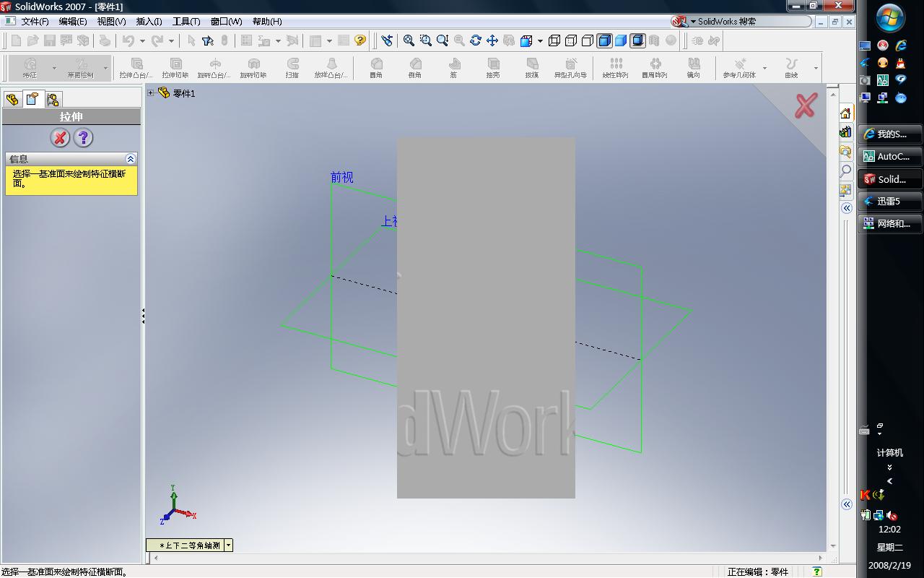924x578 pixels.
Task: Choose the Shell (抽壳) tool
Action: 493,68
